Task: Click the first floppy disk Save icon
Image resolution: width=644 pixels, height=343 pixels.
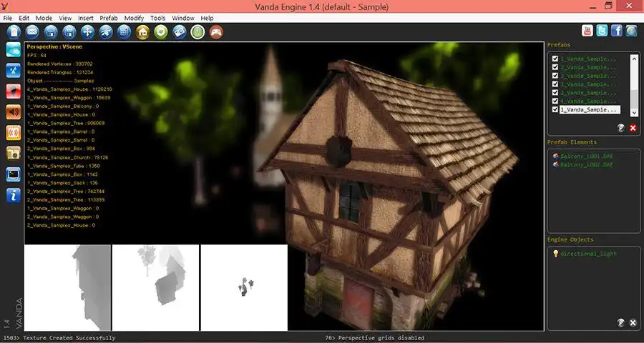Action: pyautogui.click(x=51, y=31)
